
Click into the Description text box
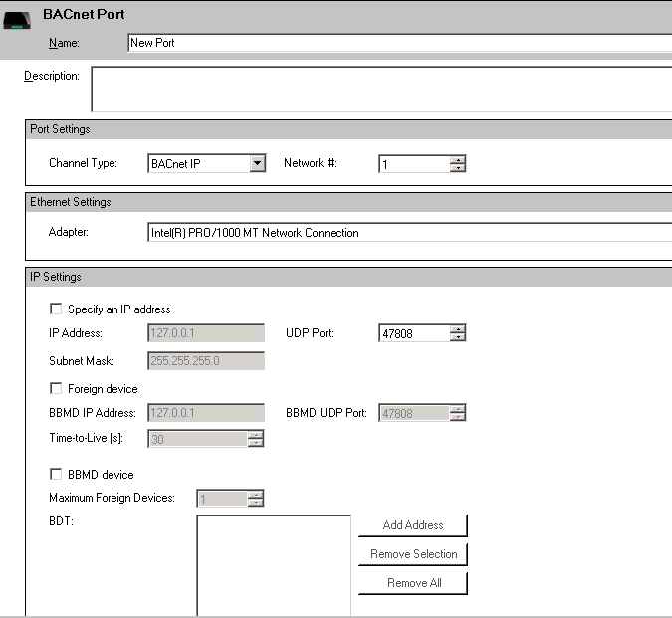tap(378, 89)
